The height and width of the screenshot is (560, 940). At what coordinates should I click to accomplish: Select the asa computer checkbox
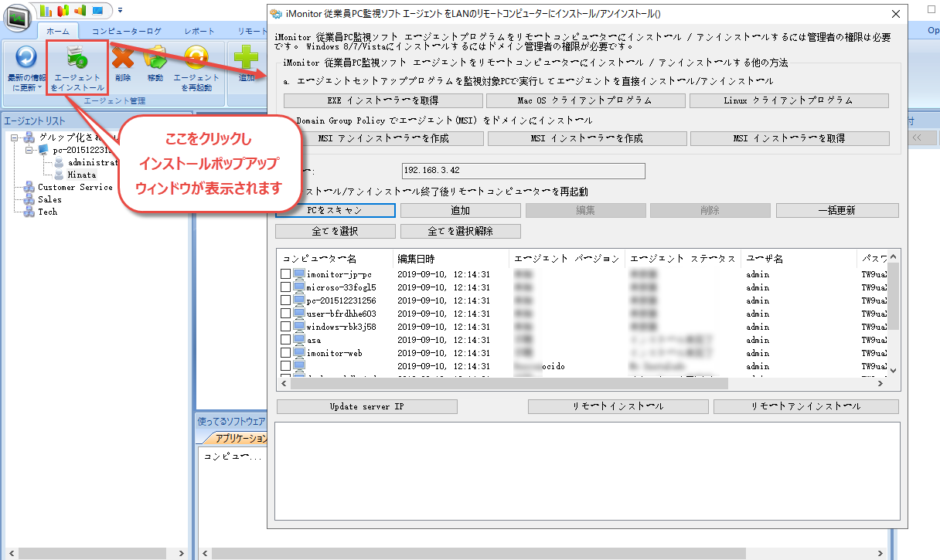click(285, 340)
